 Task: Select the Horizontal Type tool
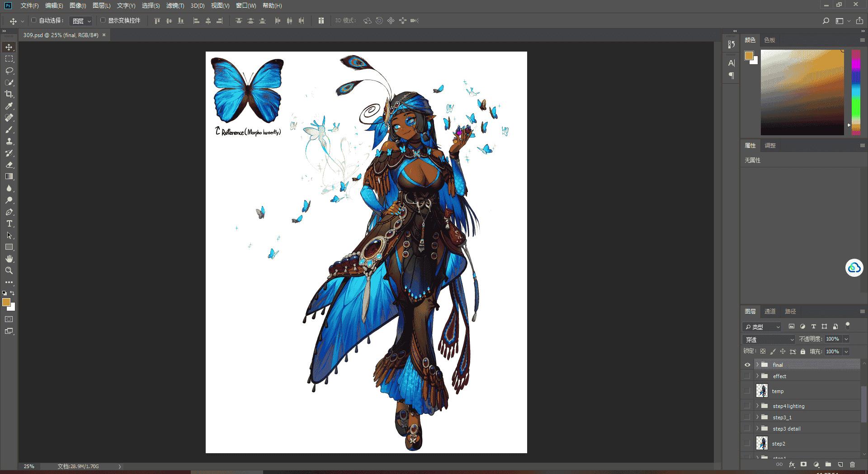point(9,223)
